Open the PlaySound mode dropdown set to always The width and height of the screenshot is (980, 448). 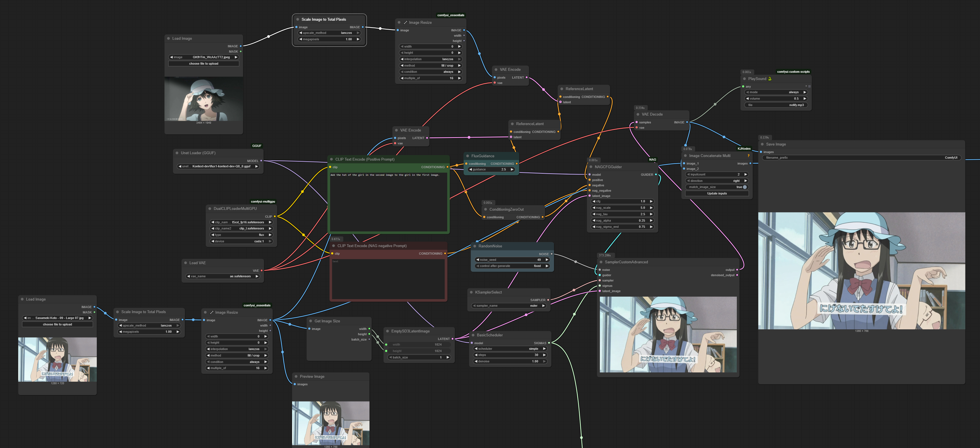coord(776,92)
